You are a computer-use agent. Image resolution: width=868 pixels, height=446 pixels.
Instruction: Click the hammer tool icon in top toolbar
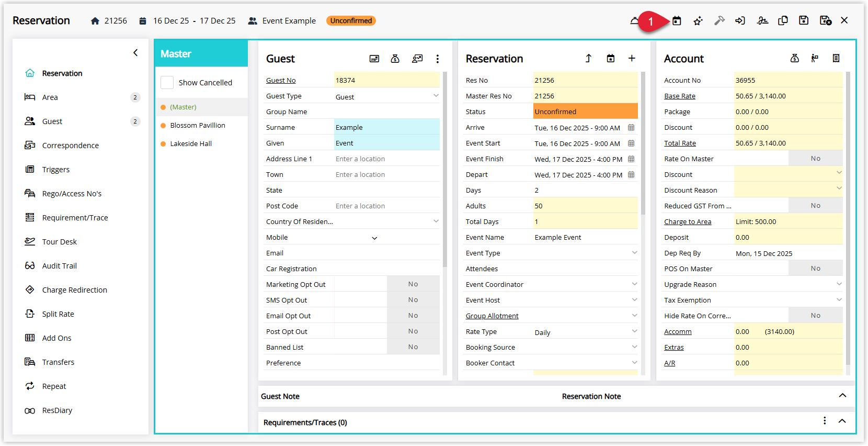pos(719,21)
